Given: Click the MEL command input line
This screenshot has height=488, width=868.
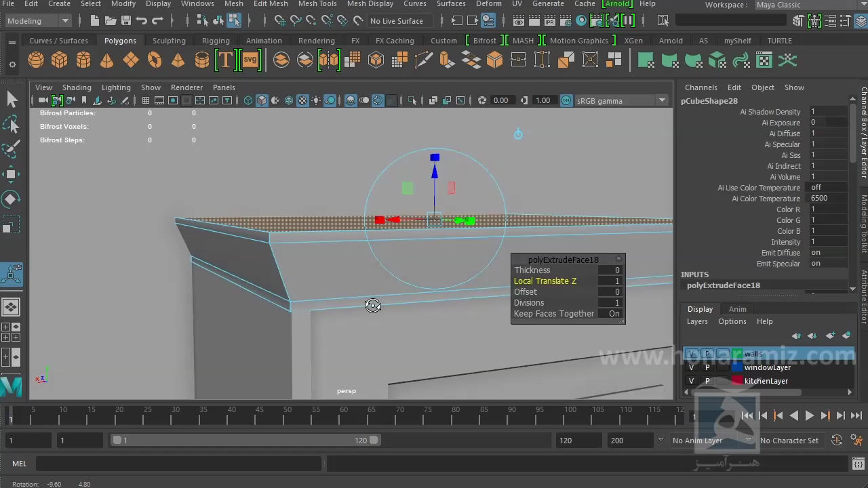Looking at the screenshot, I should click(x=178, y=464).
